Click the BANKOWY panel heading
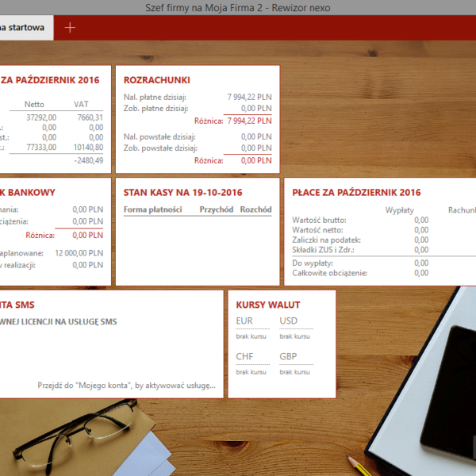Image resolution: width=476 pixels, height=476 pixels. 28,193
